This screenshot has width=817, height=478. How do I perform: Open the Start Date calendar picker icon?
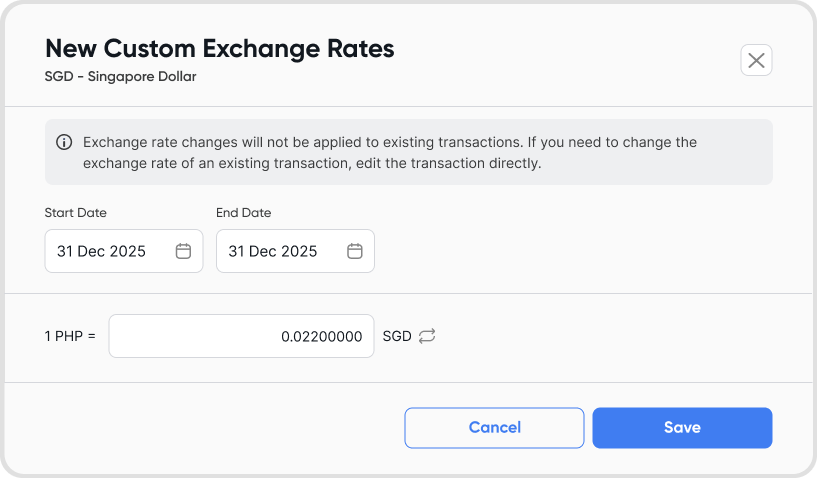pyautogui.click(x=183, y=251)
